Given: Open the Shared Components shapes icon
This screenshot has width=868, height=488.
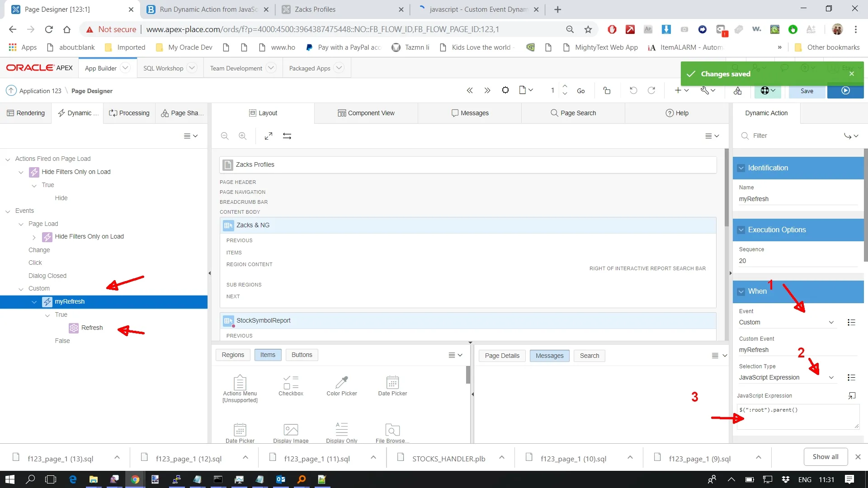Looking at the screenshot, I should [737, 91].
